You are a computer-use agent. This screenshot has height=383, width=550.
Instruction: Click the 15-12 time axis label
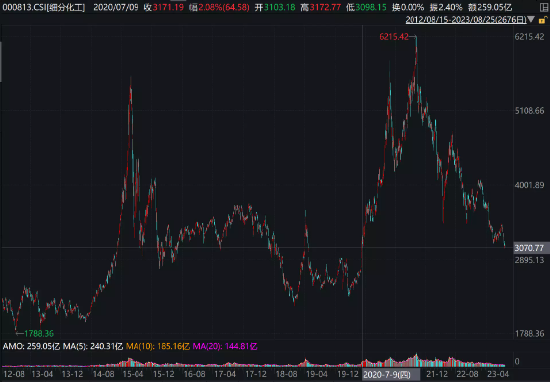coord(163,374)
